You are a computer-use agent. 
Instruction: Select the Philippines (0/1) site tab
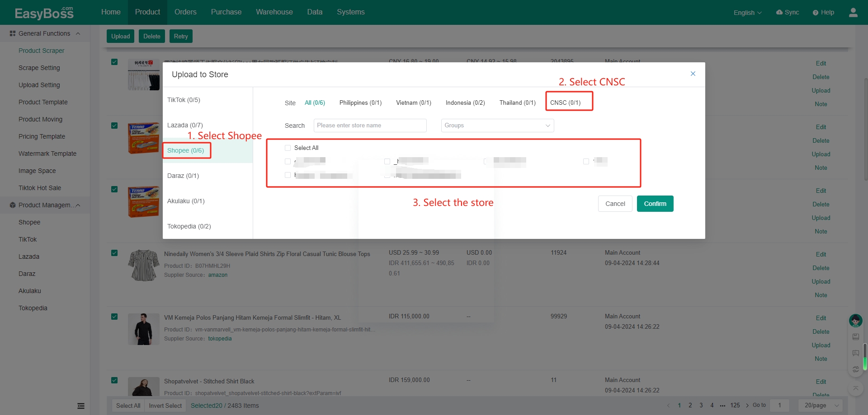pyautogui.click(x=360, y=103)
